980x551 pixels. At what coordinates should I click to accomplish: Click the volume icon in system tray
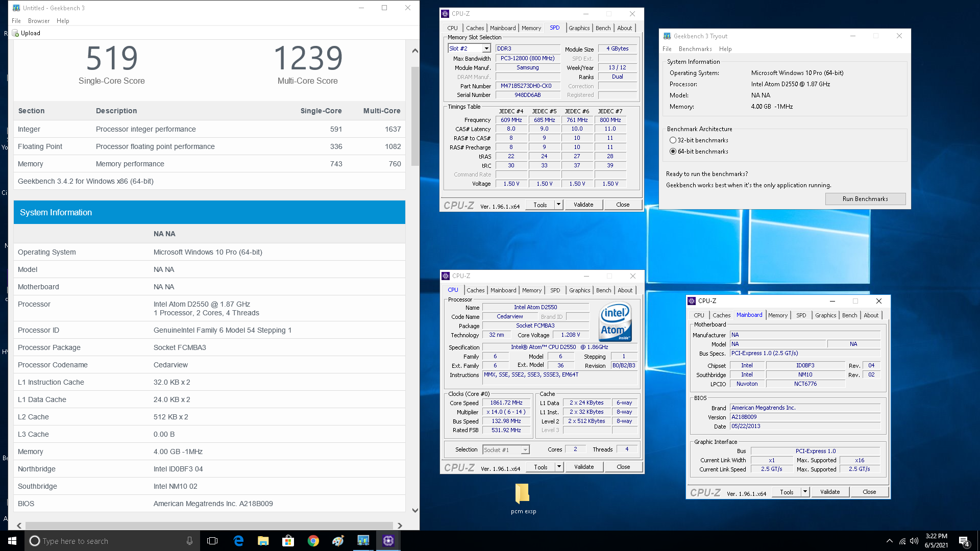pyautogui.click(x=914, y=541)
